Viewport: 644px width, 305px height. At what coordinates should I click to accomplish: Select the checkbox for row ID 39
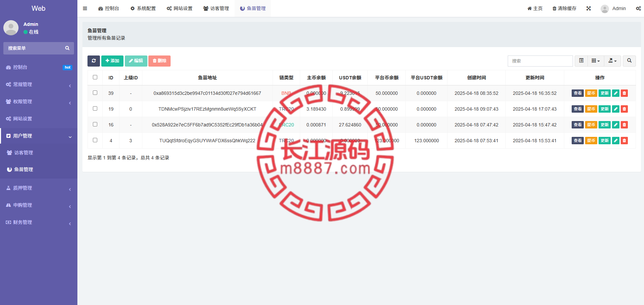tap(95, 93)
